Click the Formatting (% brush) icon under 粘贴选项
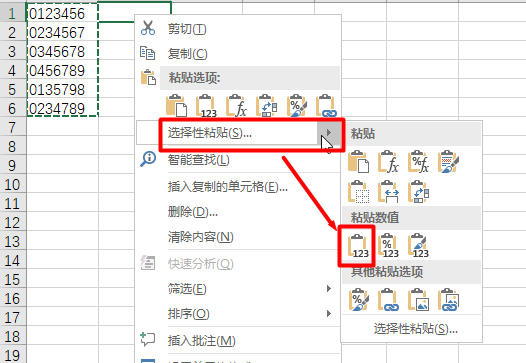Viewport: 526px width, 363px height. 297,106
